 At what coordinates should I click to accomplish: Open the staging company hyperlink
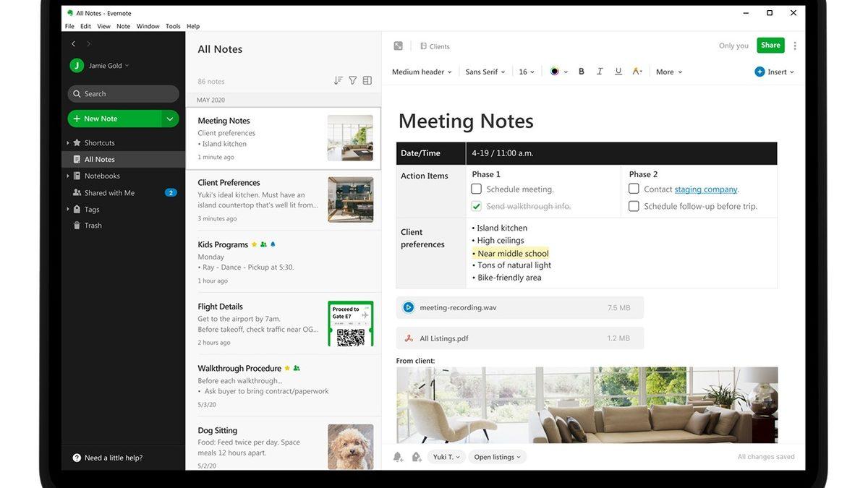coord(705,189)
